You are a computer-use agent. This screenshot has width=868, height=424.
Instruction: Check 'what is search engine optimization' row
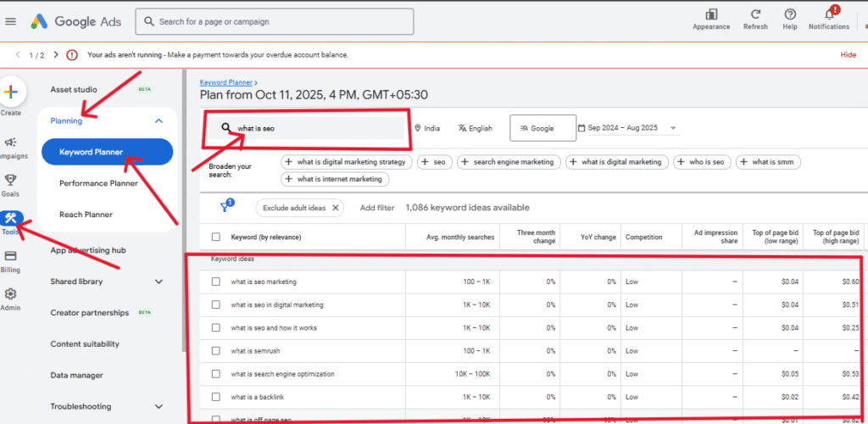216,374
